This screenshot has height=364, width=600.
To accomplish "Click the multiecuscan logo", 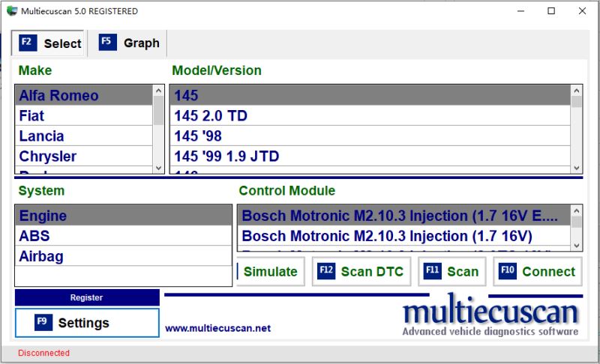I will coord(490,315).
